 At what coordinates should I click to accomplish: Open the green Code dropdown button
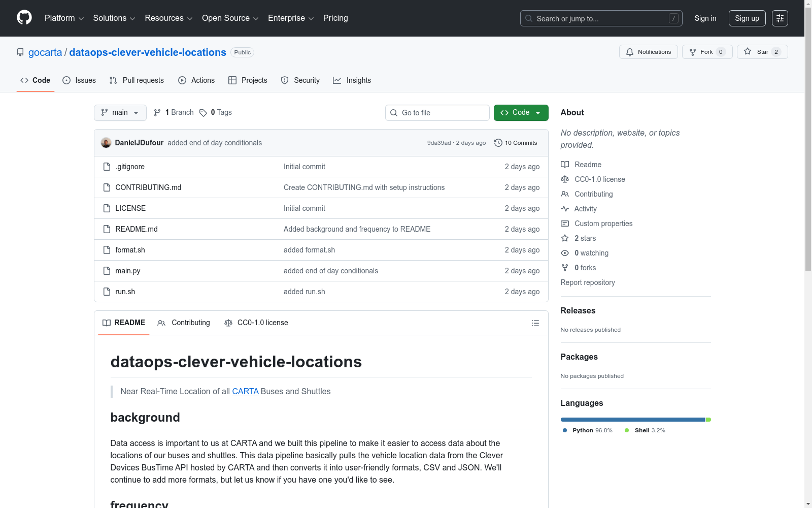pos(521,113)
